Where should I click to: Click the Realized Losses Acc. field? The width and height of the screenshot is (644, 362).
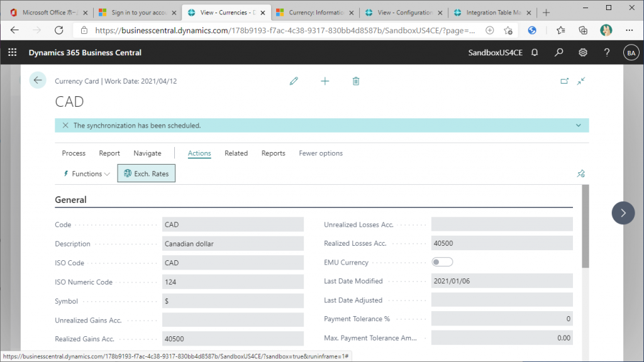coord(502,243)
